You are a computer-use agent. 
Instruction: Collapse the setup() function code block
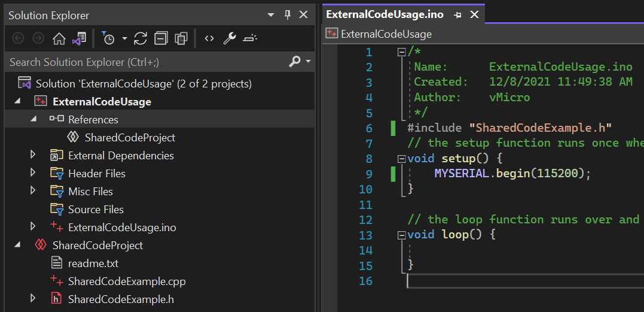click(x=401, y=159)
